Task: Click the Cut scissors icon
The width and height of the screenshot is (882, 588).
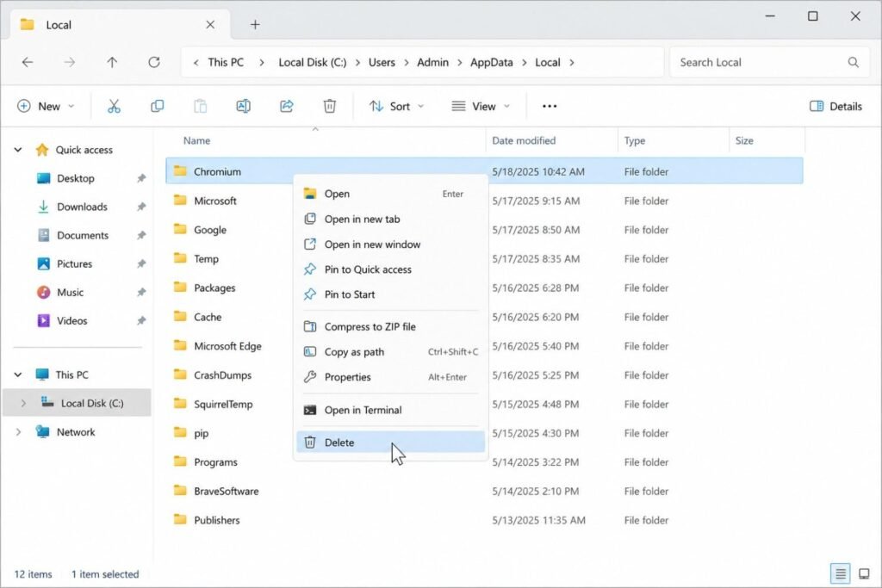Action: (115, 106)
